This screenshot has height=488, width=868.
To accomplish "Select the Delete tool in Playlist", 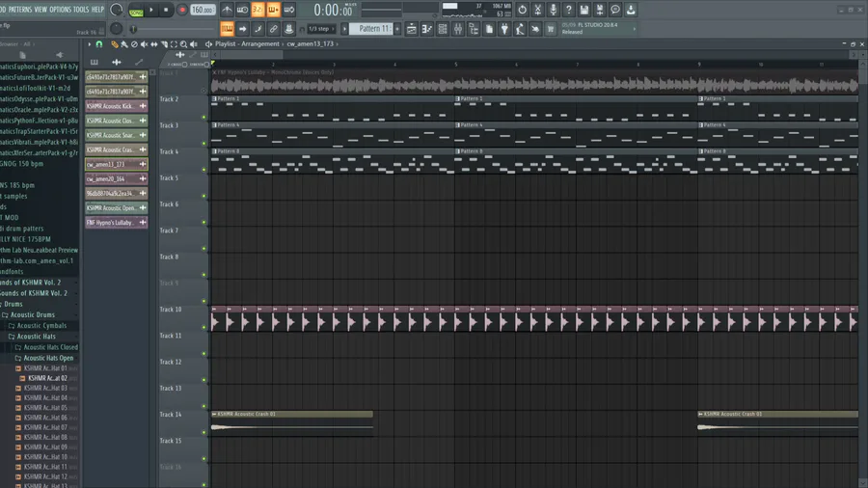I will click(134, 44).
